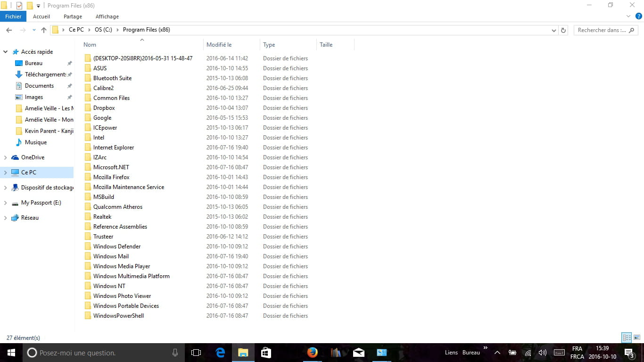644x362 pixels.
Task: Select the OneDrive cloud icon
Action: [15, 157]
